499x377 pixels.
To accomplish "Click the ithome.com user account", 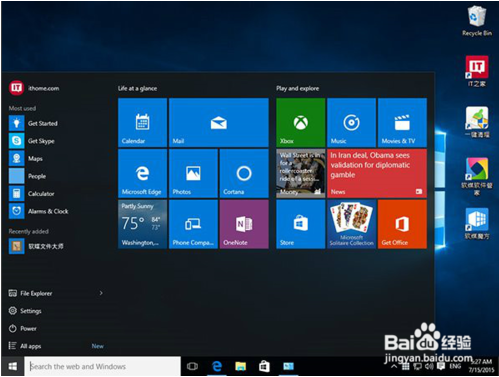I will click(34, 88).
